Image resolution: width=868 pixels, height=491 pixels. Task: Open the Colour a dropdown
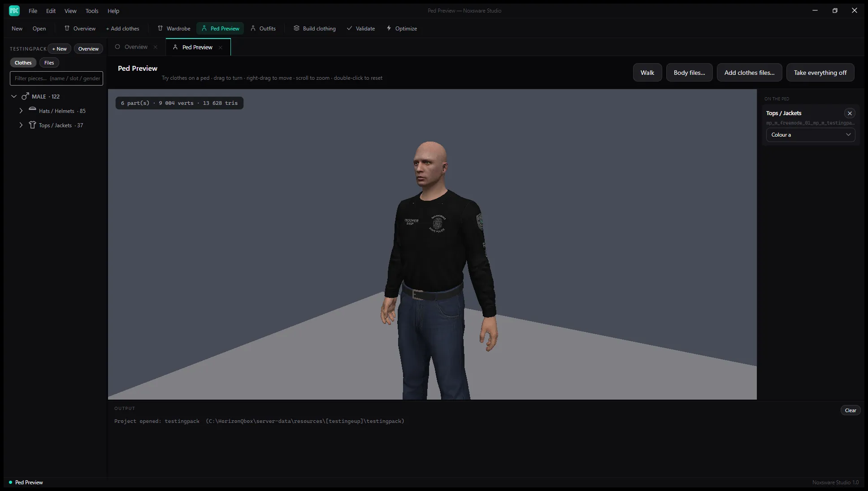click(811, 135)
